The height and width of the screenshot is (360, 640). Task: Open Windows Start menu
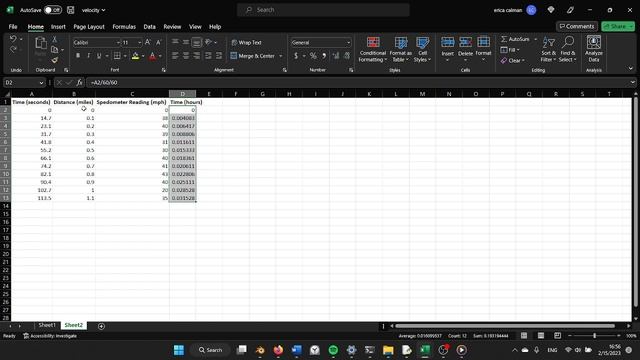pyautogui.click(x=179, y=350)
